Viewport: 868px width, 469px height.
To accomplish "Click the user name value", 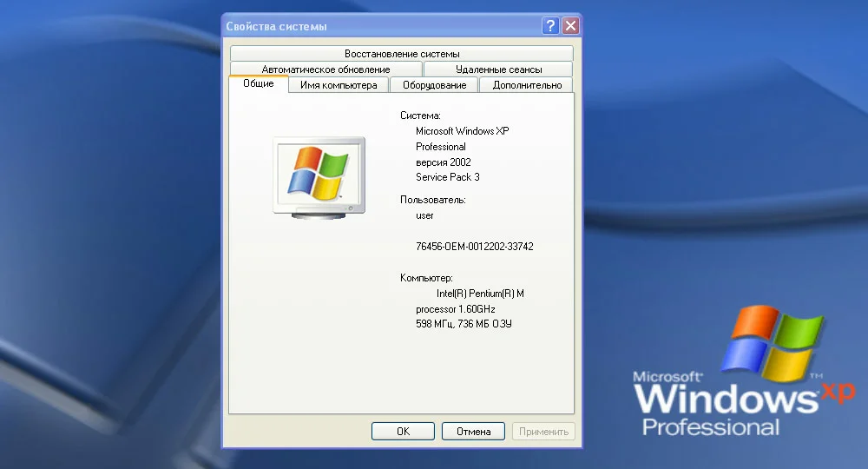I will click(424, 215).
